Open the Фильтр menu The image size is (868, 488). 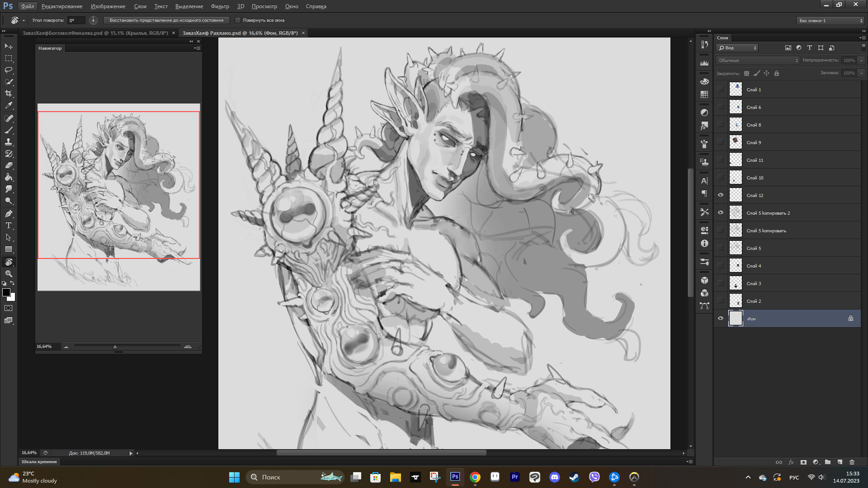(x=220, y=6)
